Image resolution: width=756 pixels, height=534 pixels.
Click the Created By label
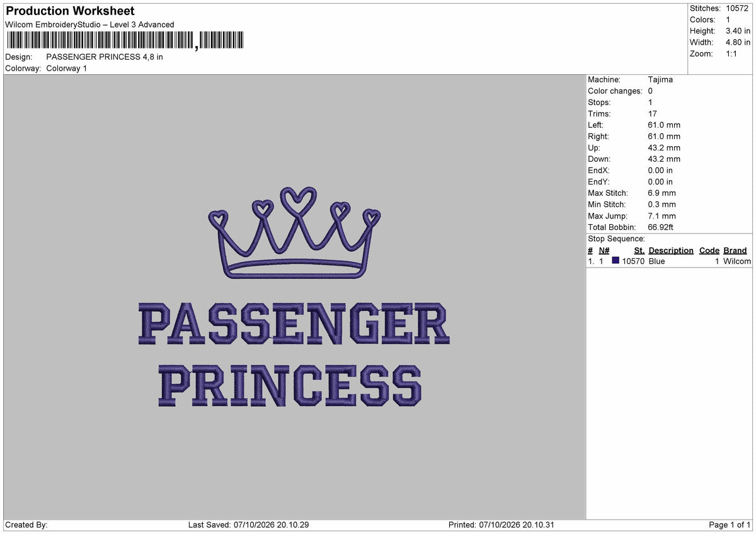coord(26,525)
